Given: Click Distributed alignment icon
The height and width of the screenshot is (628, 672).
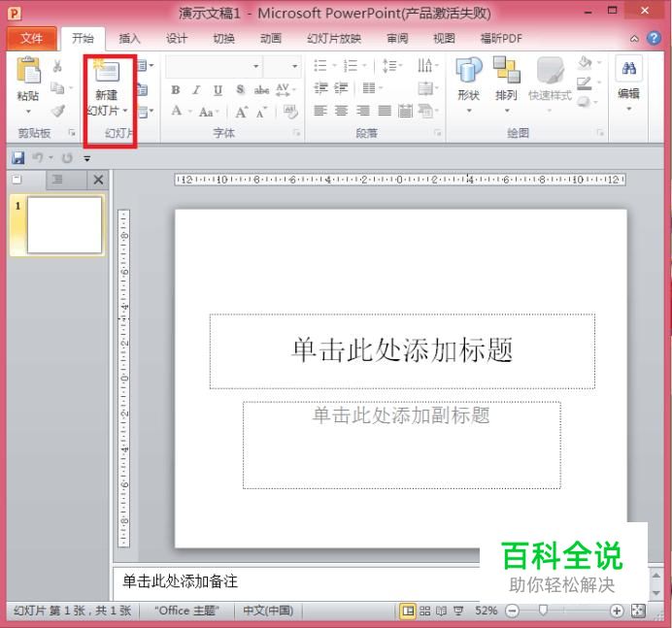Looking at the screenshot, I should 405,111.
